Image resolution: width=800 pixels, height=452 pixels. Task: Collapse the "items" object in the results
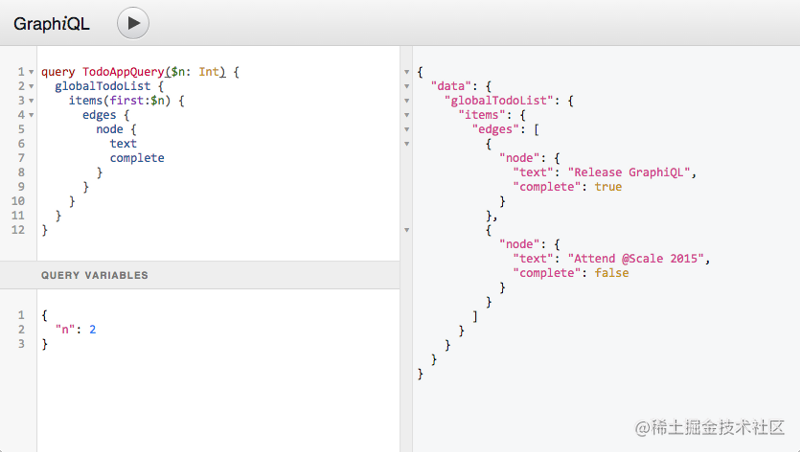[407, 115]
